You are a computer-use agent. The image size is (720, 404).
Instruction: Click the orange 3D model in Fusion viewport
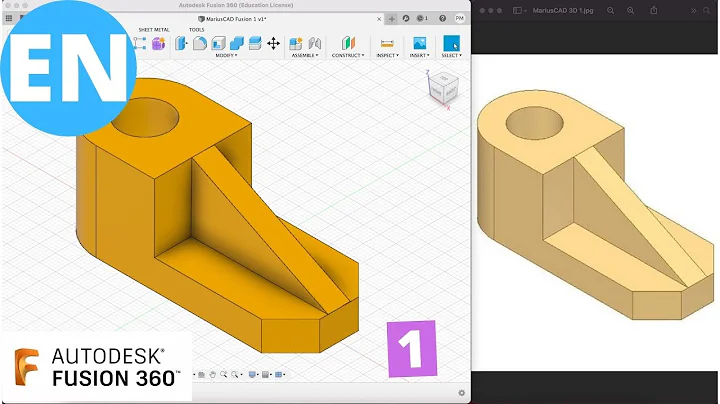click(x=216, y=216)
